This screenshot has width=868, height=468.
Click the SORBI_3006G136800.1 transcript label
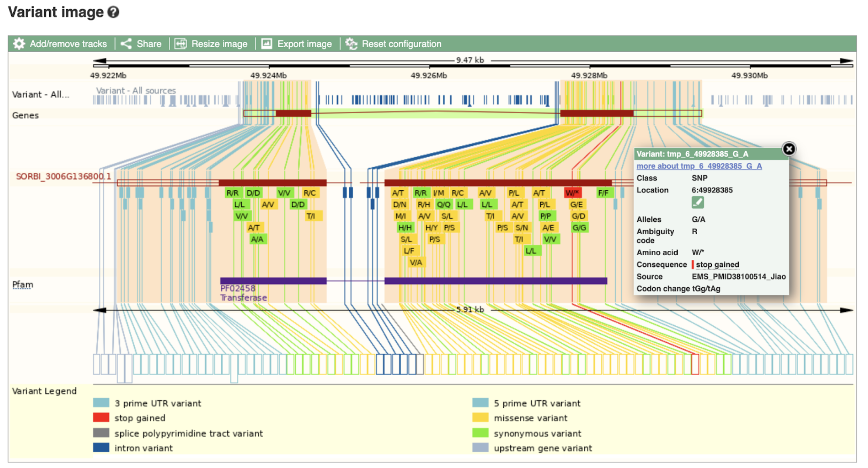[x=63, y=176]
